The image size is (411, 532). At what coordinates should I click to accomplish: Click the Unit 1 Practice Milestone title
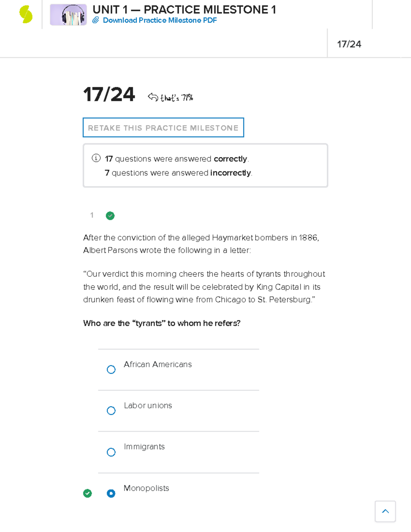[x=184, y=10]
